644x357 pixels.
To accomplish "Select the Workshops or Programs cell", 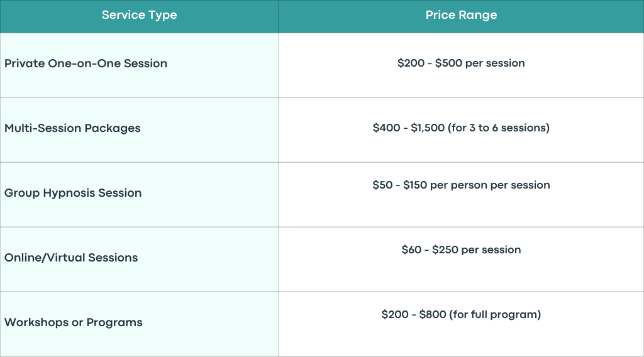I will (139, 324).
